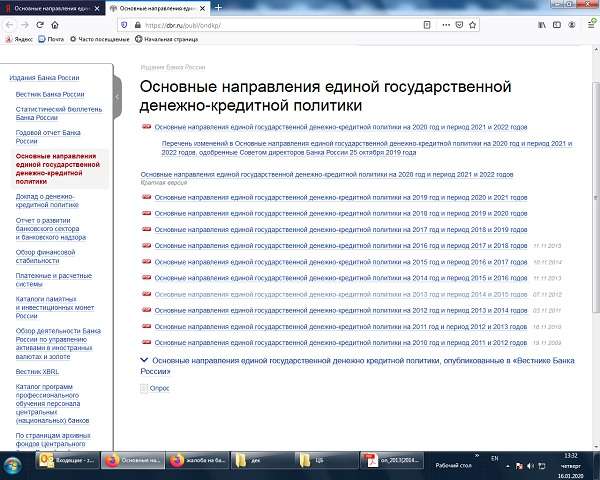The height and width of the screenshot is (480, 600).
Task: Show sidebars icon in Firefox toolbar
Action: pyautogui.click(x=557, y=25)
